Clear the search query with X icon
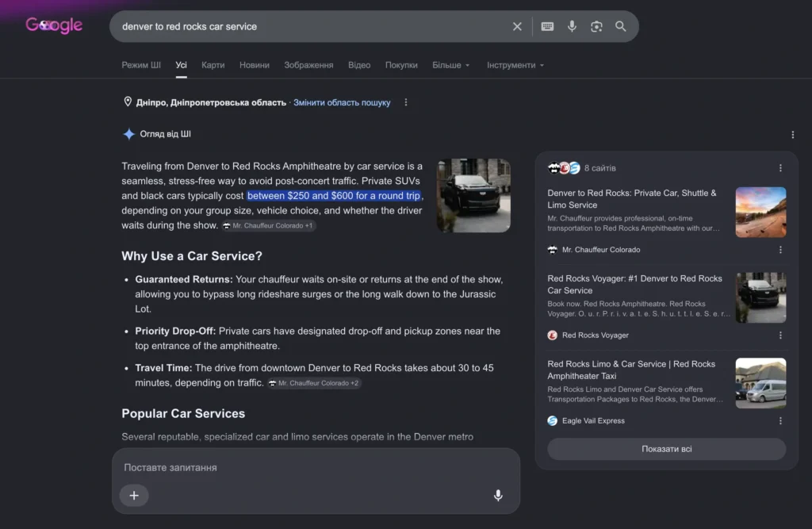Screen dimensions: 812x529 (517, 26)
